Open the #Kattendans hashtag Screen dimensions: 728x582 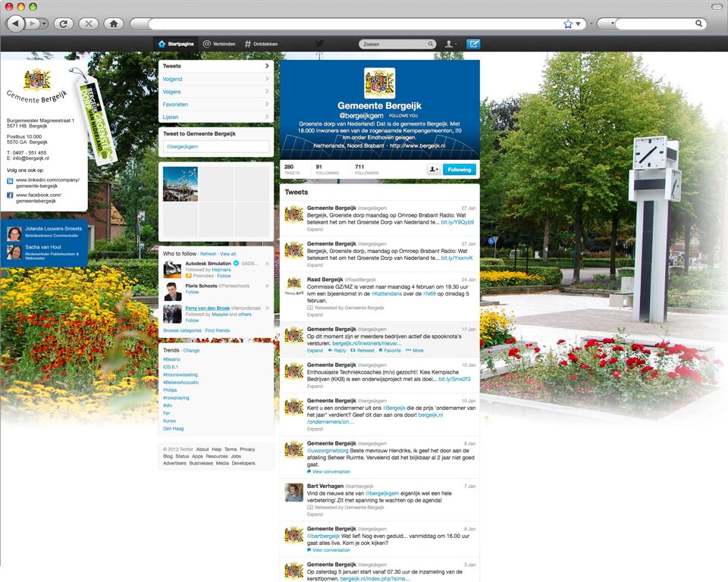coord(386,294)
